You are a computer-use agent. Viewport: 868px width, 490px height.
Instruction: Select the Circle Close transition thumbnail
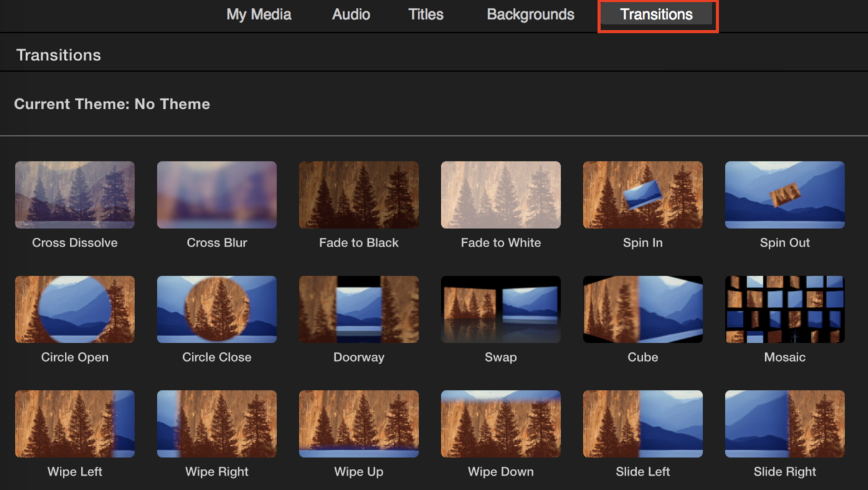tap(217, 309)
